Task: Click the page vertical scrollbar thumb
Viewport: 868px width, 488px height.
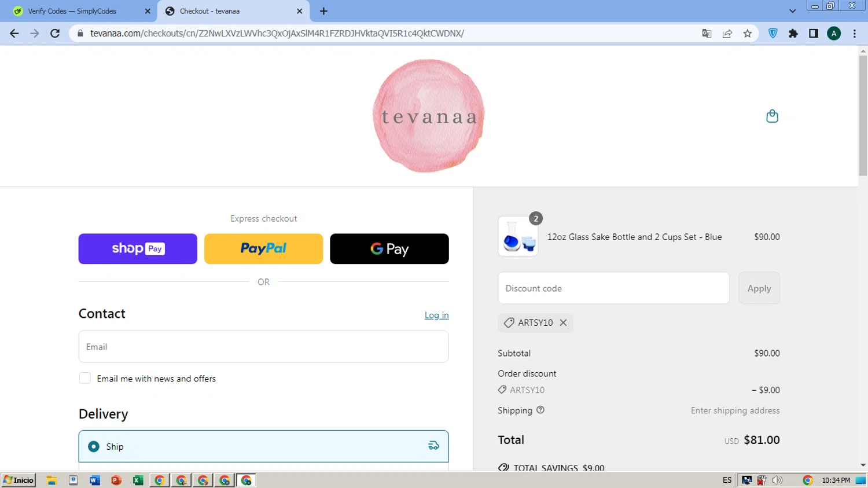Action: [863, 116]
